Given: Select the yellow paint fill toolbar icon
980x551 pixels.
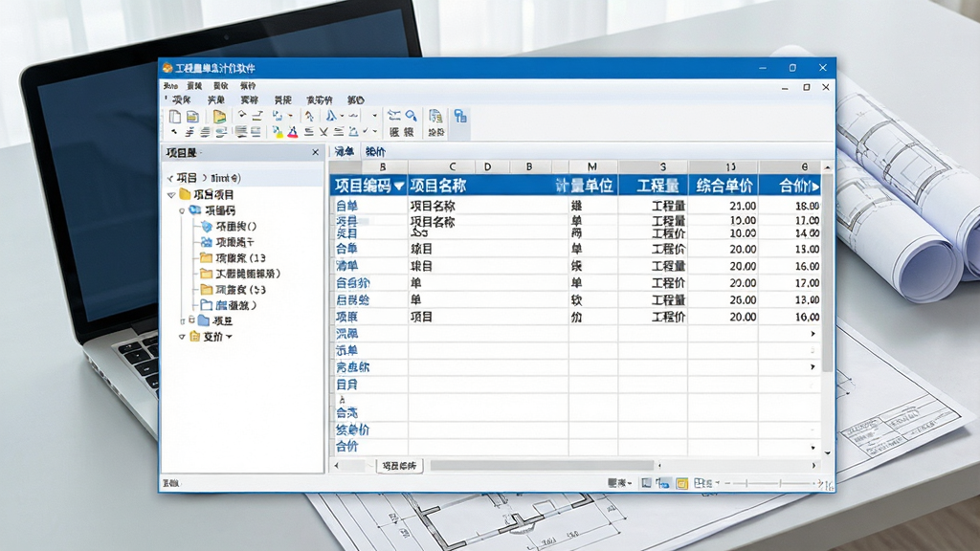Looking at the screenshot, I should (278, 132).
